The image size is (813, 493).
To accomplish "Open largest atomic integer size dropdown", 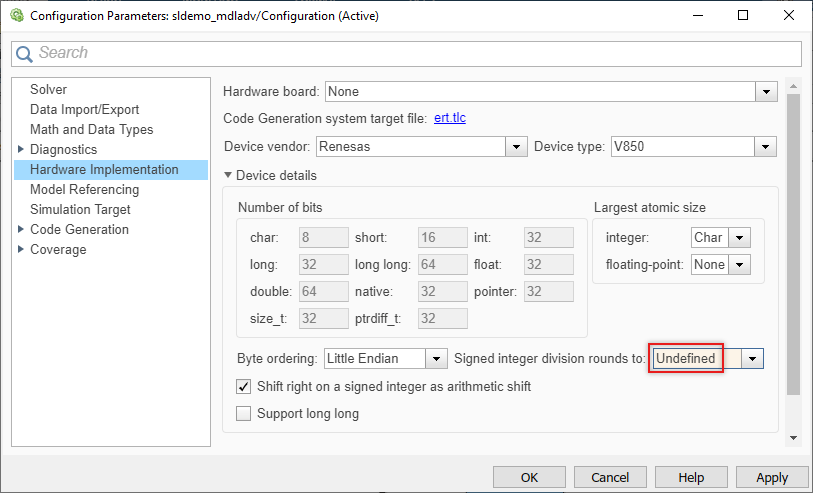I will pyautogui.click(x=738, y=238).
